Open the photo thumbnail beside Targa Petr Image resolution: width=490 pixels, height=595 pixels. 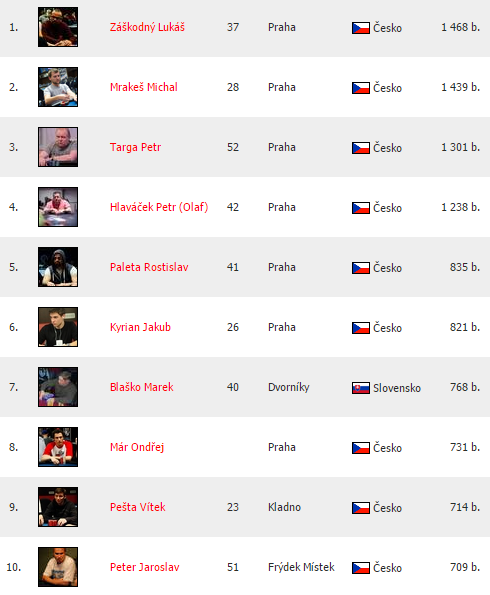coord(58,147)
